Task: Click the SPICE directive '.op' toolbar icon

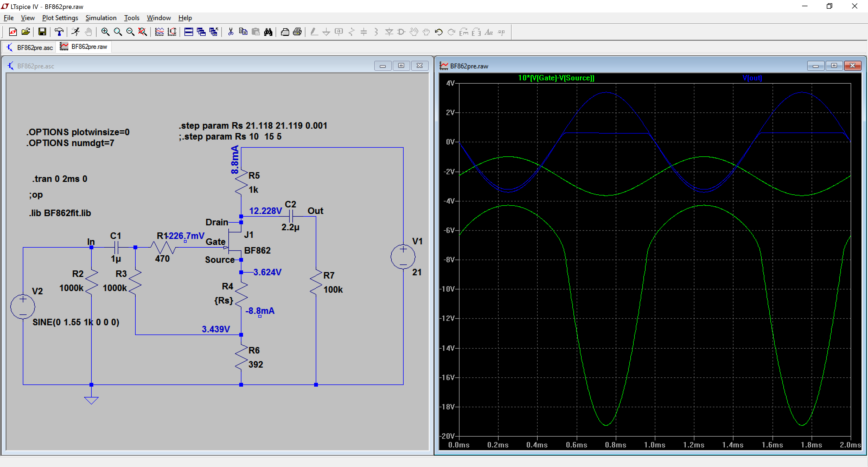Action: (501, 32)
